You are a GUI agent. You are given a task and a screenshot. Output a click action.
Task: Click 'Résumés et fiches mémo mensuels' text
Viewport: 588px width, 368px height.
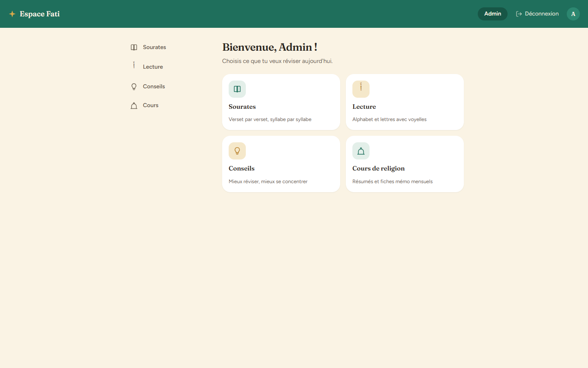pos(392,182)
